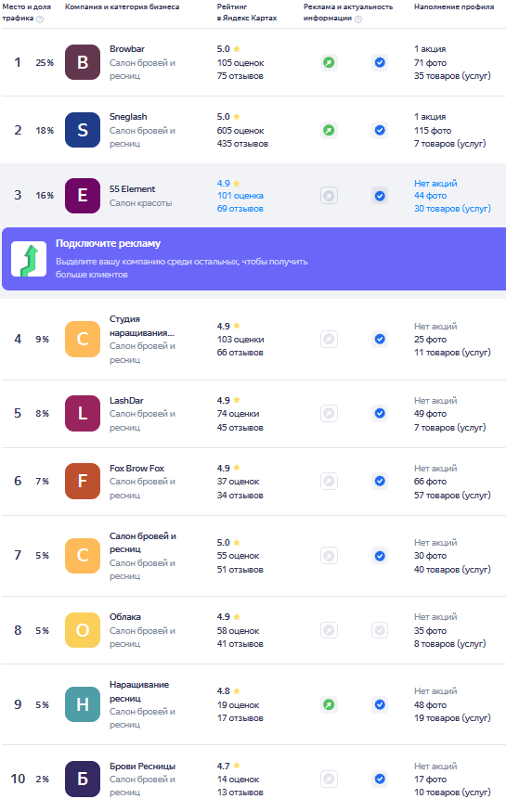
Task: Click the LashDar company avatar
Action: (x=83, y=413)
